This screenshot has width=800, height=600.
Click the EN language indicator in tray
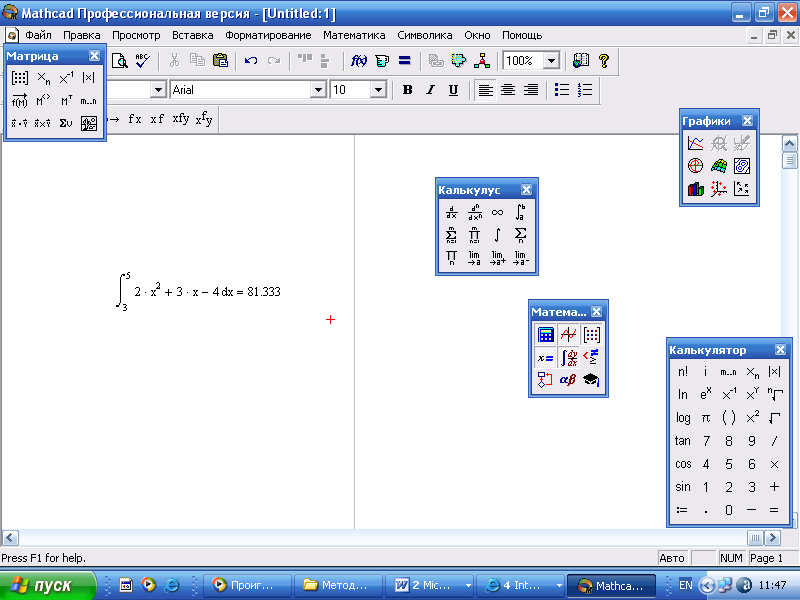[686, 585]
